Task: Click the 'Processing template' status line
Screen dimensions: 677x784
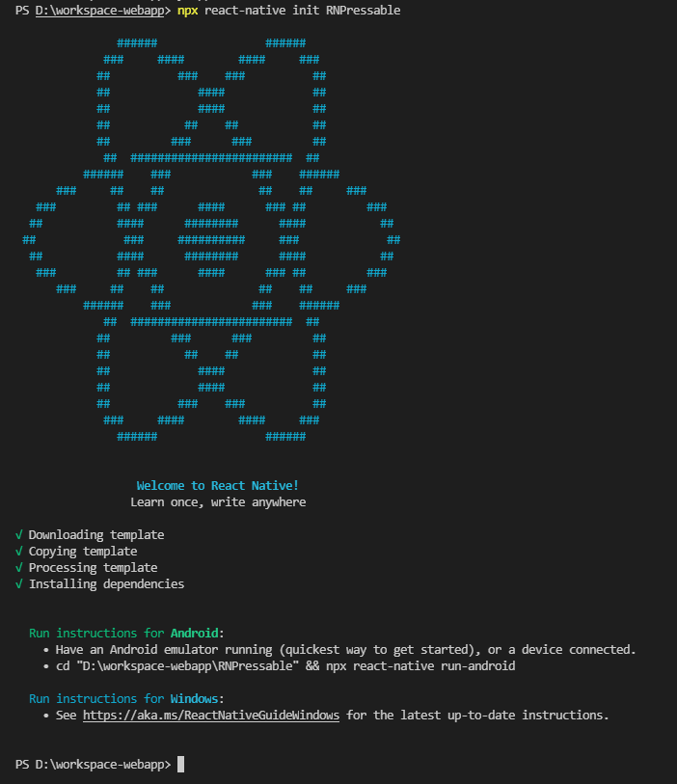Action: [93, 568]
